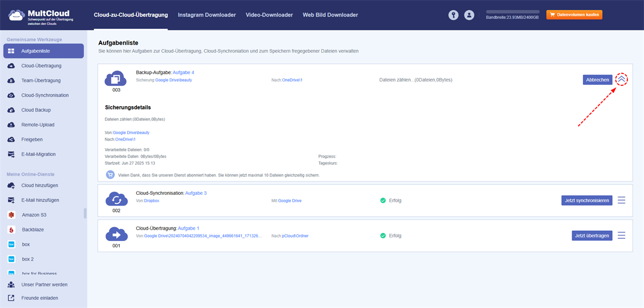Click the backup cloud icon of task 003
644x308 pixels.
click(x=116, y=79)
